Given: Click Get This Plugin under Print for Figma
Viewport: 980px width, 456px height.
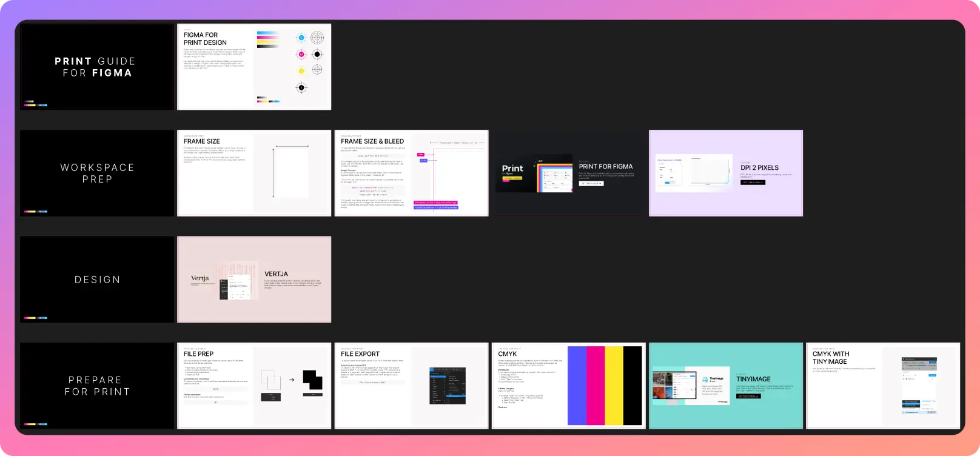Looking at the screenshot, I should click(591, 183).
